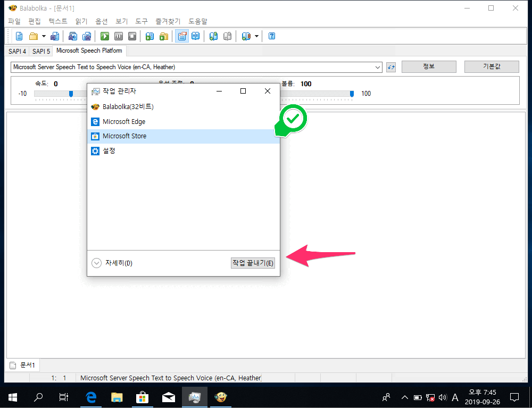This screenshot has height=408, width=532.
Task: Expand the open-file dropdown arrow in toolbar
Action: [44, 36]
